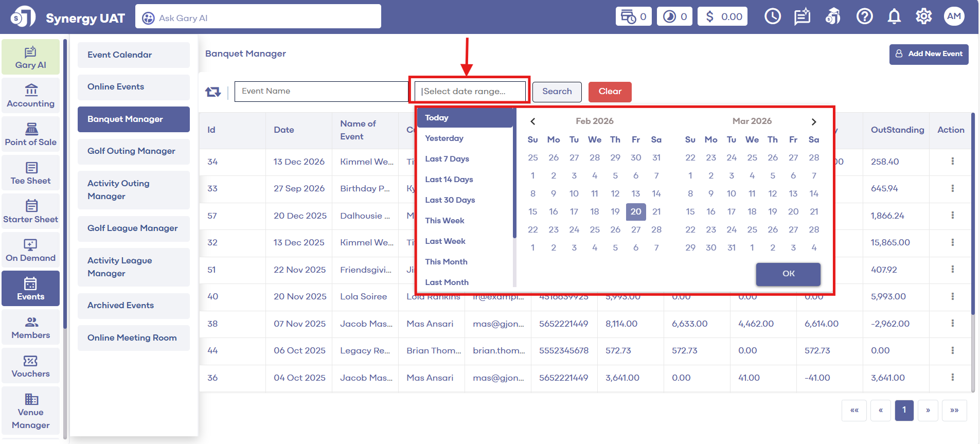
Task: Click the Event Name input field
Action: tap(322, 92)
